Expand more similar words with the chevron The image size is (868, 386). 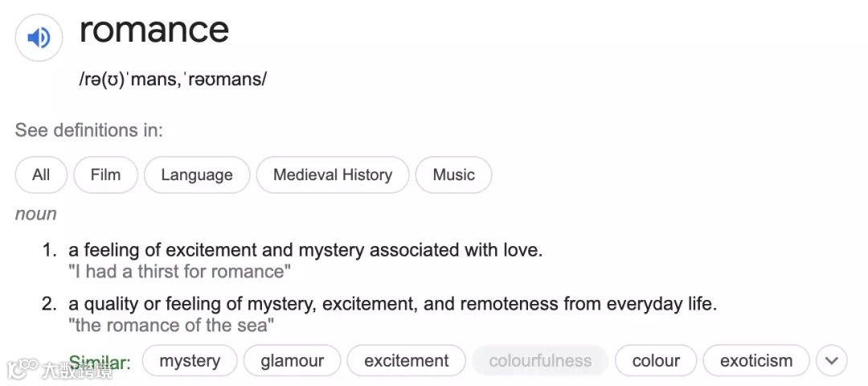pos(831,361)
